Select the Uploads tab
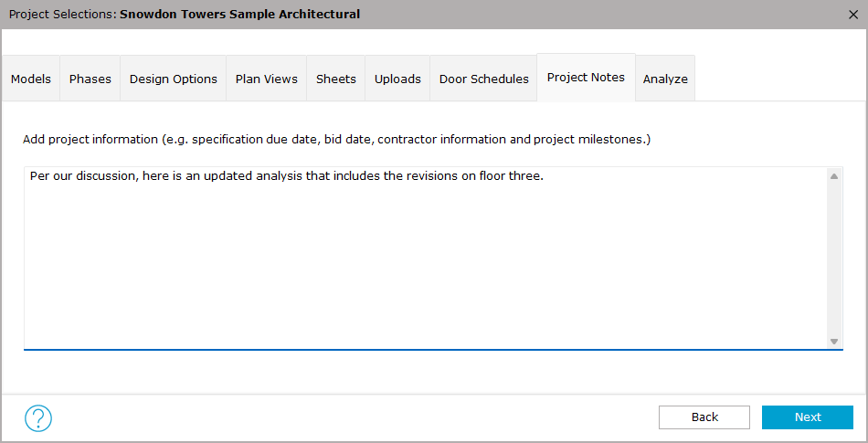 click(397, 79)
